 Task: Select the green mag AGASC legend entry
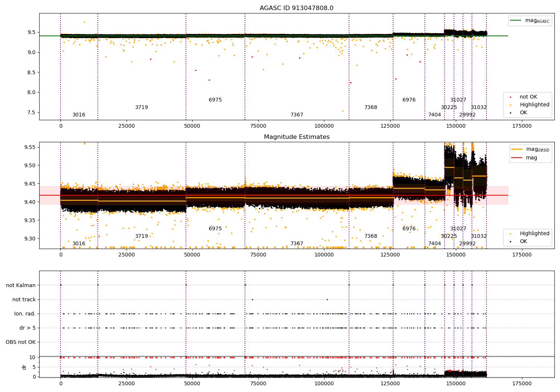[530, 21]
